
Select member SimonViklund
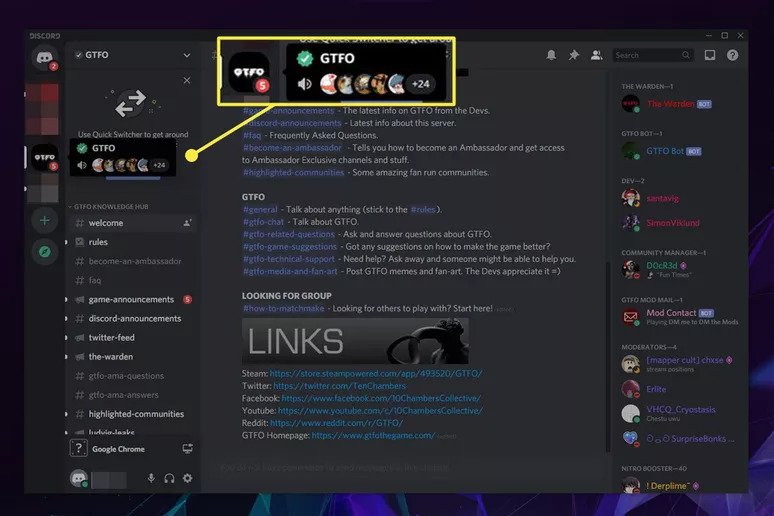pyautogui.click(x=681, y=223)
